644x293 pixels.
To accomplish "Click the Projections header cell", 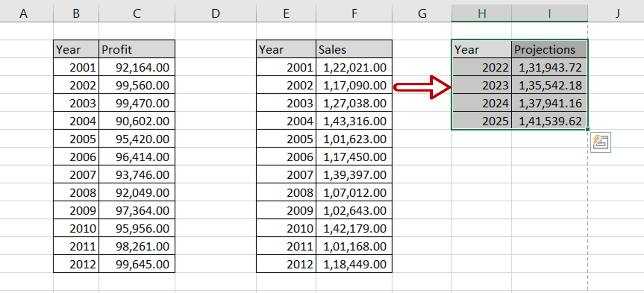I will (549, 49).
